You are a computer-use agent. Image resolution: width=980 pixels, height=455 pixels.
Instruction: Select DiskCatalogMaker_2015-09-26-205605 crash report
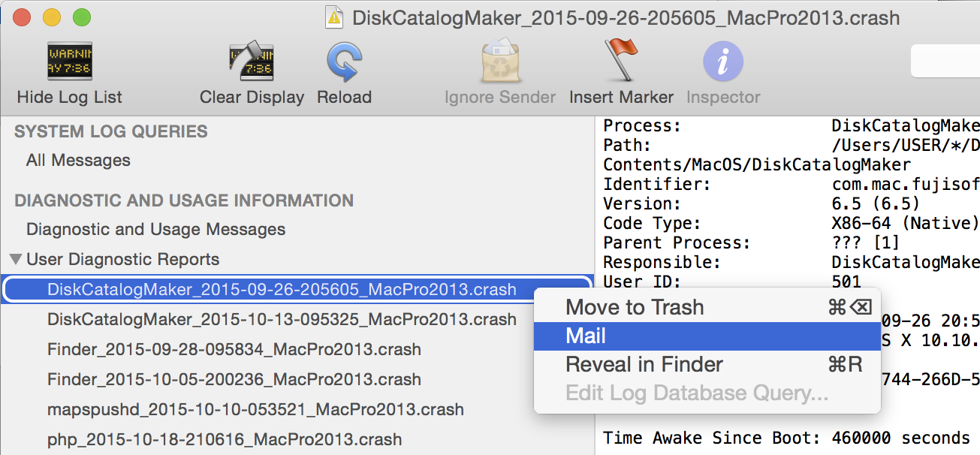[298, 289]
